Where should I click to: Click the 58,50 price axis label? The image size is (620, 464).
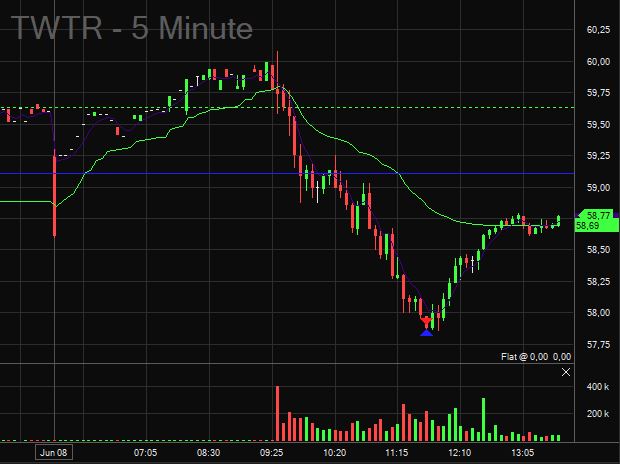(598, 250)
